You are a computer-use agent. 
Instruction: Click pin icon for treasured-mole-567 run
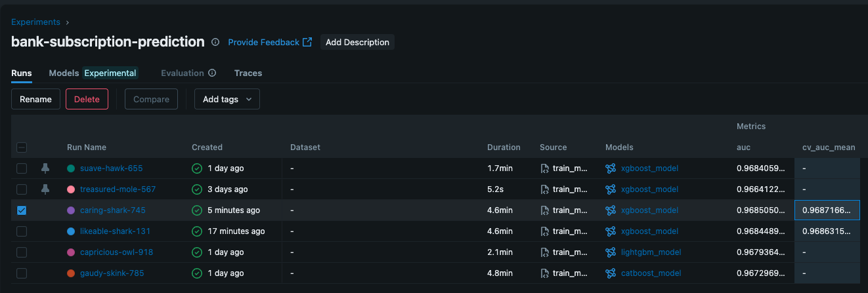(45, 189)
